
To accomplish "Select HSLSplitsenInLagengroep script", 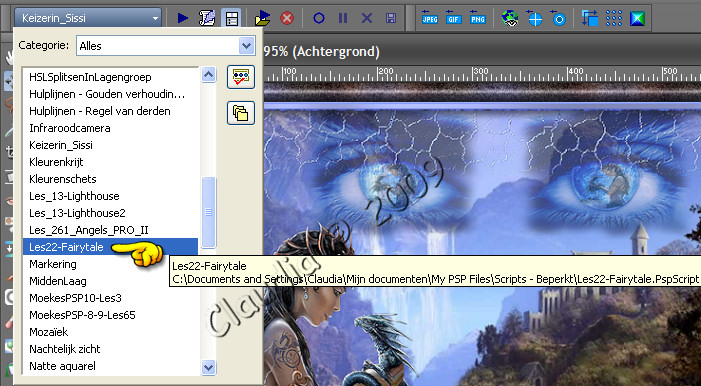I will [110, 77].
